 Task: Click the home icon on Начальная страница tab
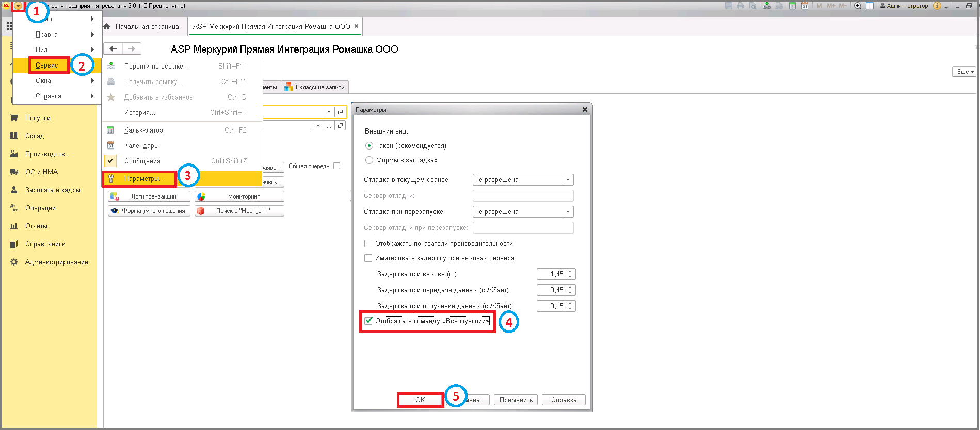click(107, 26)
